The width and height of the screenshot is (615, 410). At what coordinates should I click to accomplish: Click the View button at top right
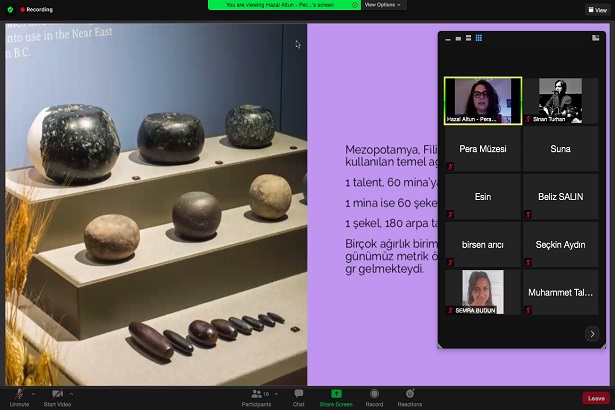(596, 9)
